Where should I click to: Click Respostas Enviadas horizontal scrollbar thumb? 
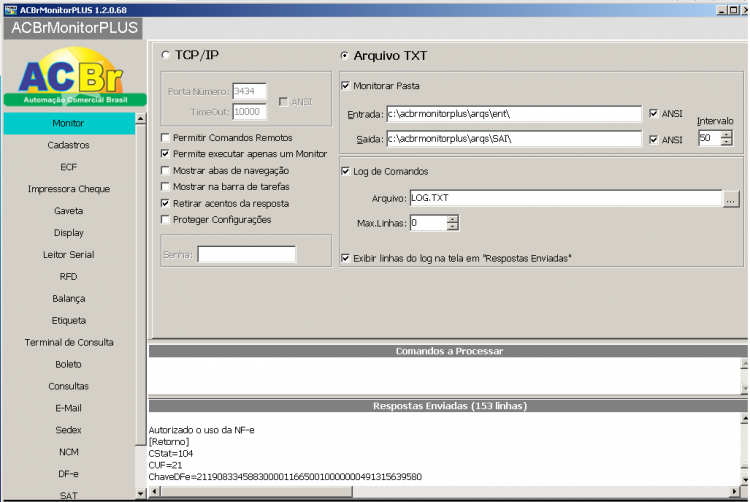(x=256, y=491)
